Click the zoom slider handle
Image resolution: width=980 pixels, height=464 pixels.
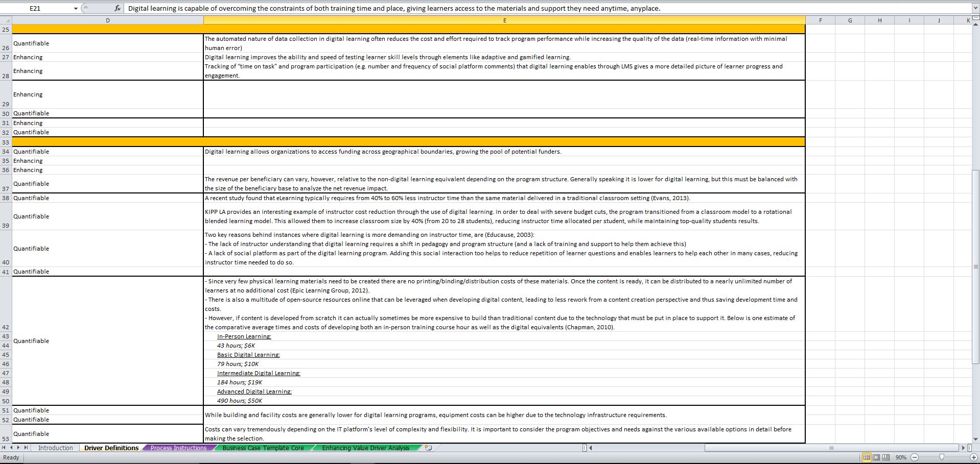point(942,457)
